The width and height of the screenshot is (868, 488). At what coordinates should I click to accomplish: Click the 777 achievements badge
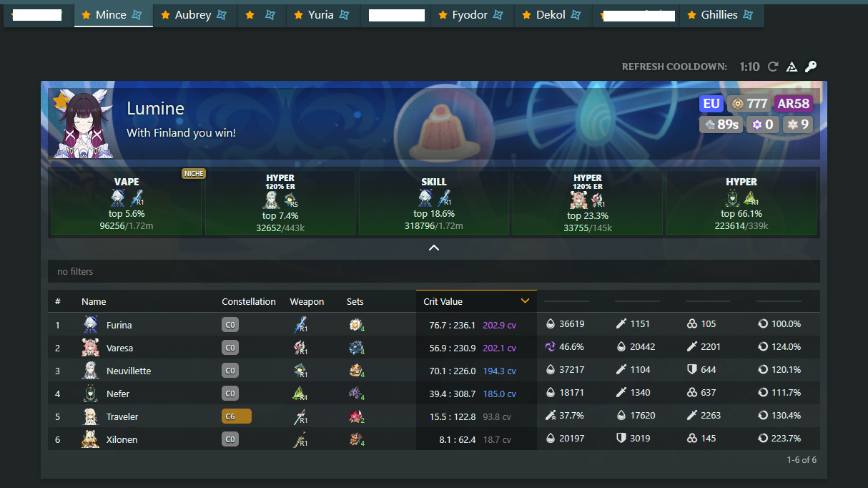pos(749,104)
